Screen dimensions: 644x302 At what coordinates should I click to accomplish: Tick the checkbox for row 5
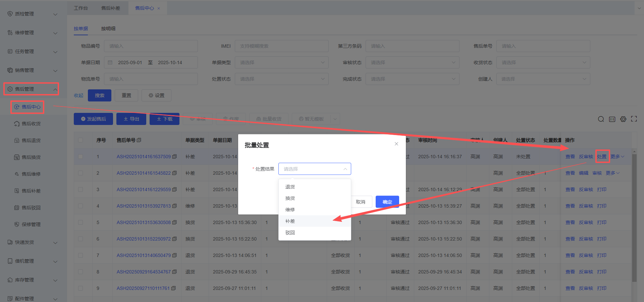coord(80,222)
